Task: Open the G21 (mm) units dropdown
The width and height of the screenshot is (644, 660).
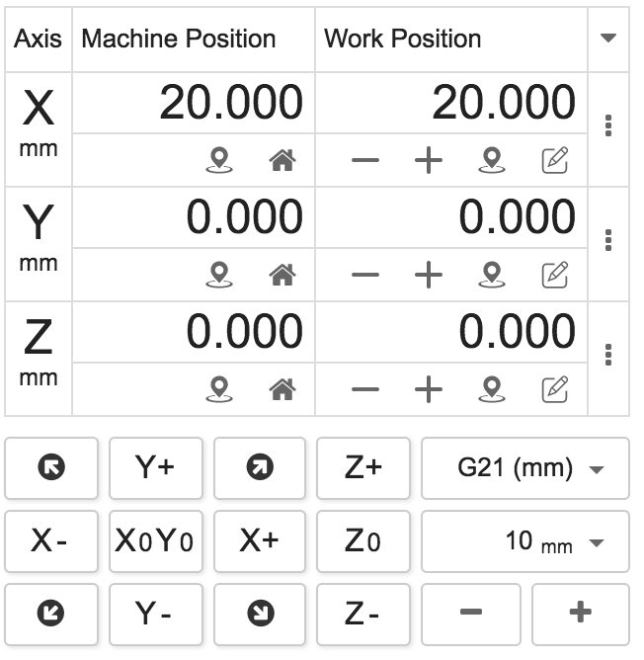Action: pyautogui.click(x=524, y=468)
